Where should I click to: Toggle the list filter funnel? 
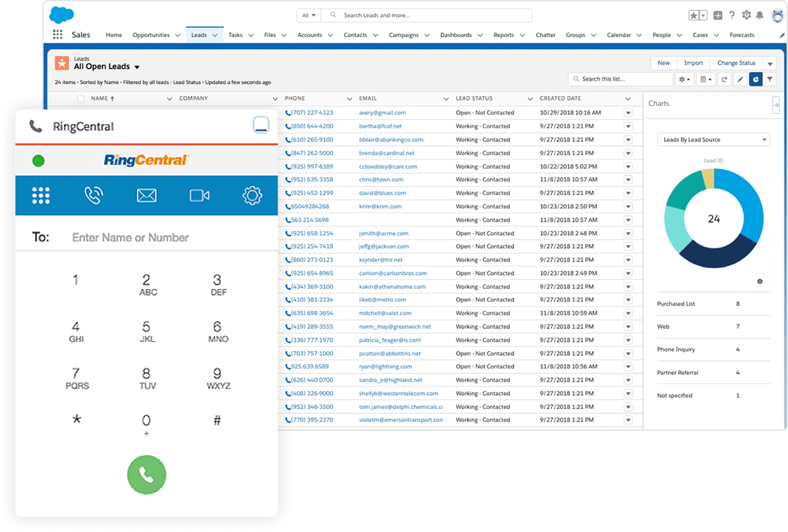[x=770, y=80]
